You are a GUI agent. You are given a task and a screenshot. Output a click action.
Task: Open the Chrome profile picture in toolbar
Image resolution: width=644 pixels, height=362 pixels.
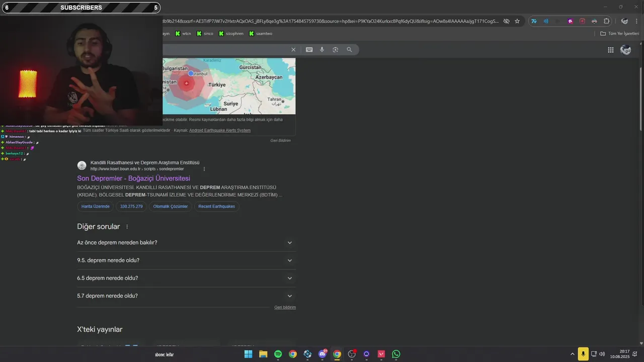(624, 21)
